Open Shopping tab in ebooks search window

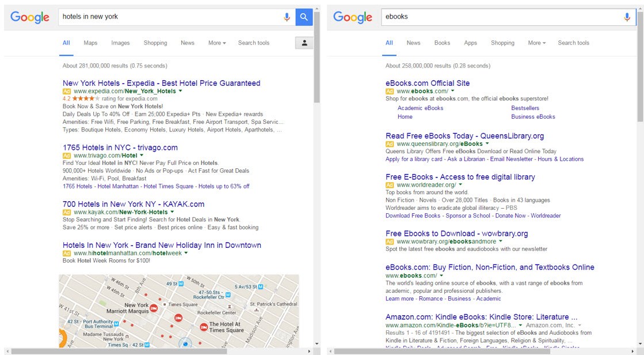pos(502,43)
